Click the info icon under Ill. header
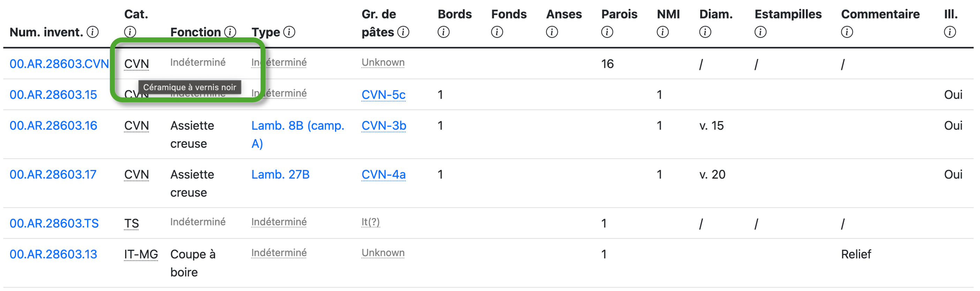Image resolution: width=980 pixels, height=291 pixels. [x=950, y=32]
